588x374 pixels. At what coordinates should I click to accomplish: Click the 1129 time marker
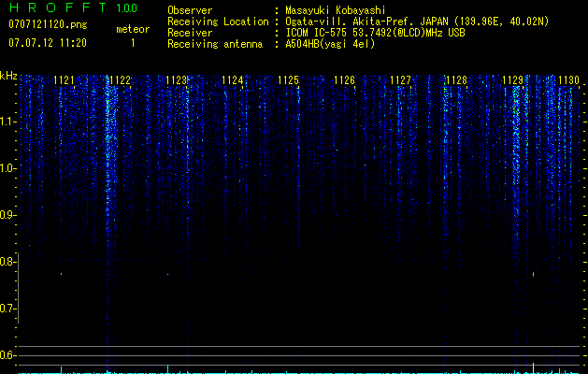pyautogui.click(x=512, y=80)
